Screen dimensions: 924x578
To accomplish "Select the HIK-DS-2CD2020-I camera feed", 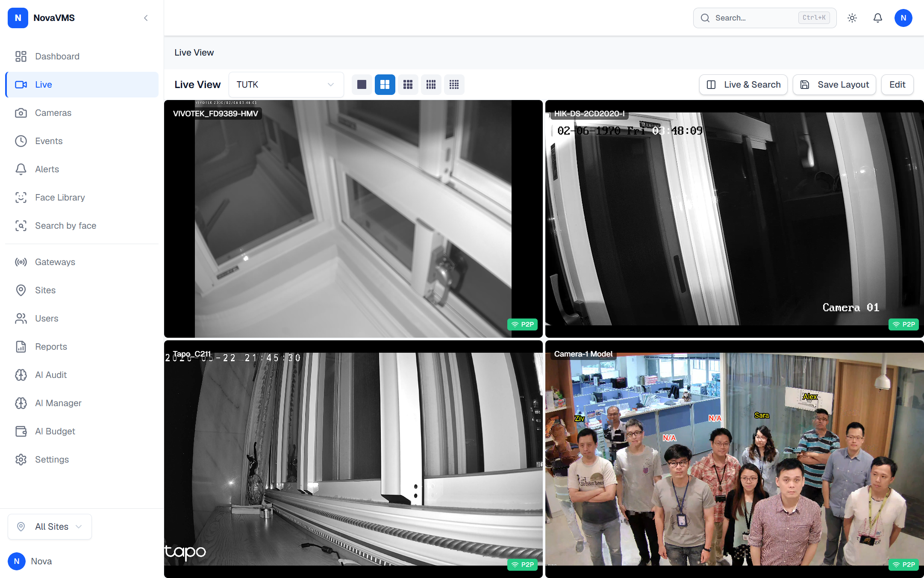I will tap(735, 219).
